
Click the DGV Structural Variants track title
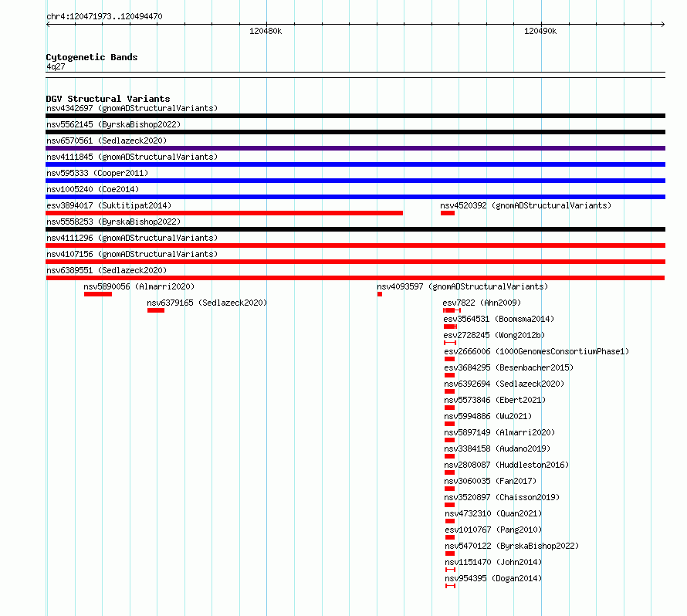108,99
